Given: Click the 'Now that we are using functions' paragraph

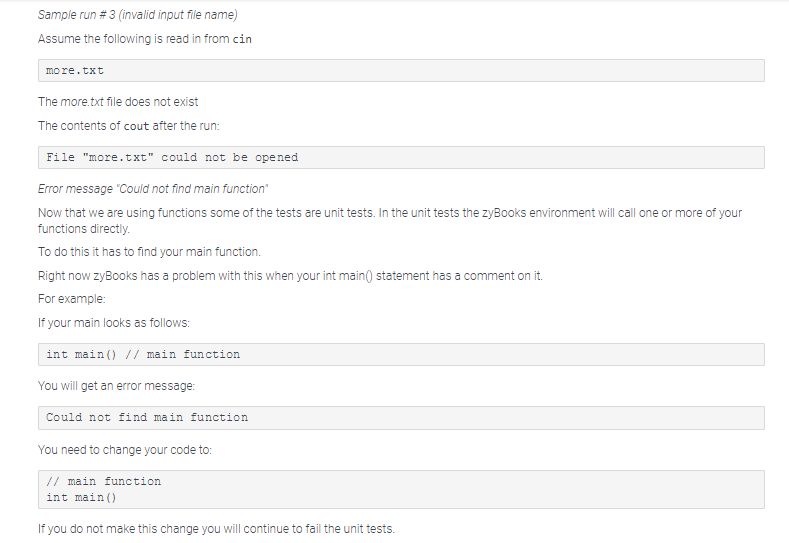Looking at the screenshot, I should 390,220.
